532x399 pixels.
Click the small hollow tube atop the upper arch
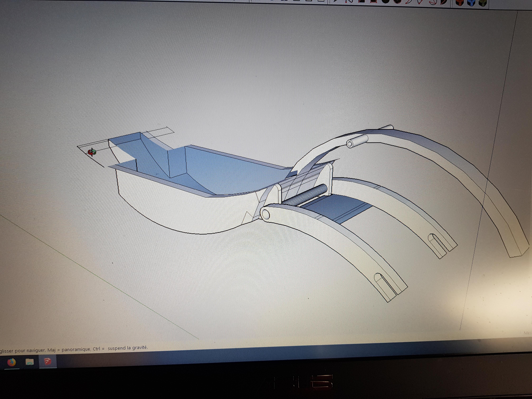pos(357,141)
